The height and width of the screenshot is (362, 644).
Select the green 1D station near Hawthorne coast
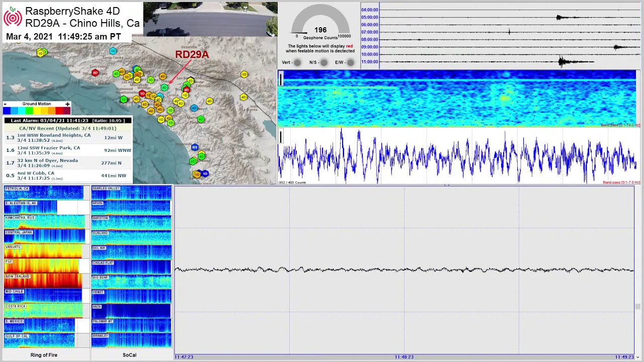[x=123, y=100]
